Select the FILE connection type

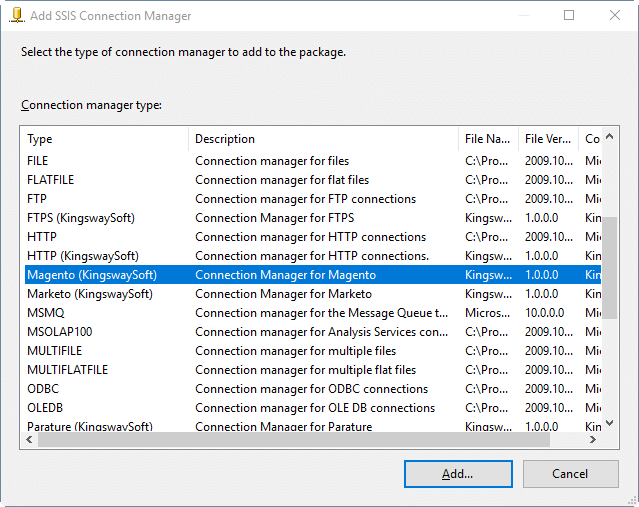pos(313,161)
